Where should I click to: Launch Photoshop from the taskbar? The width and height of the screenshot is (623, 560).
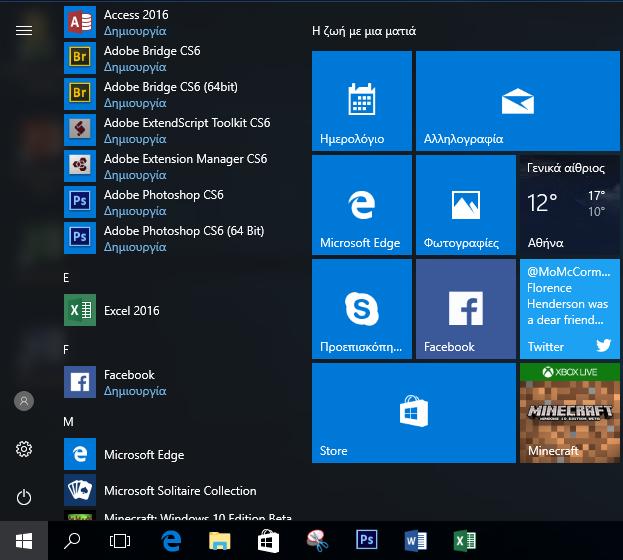pyautogui.click(x=366, y=541)
